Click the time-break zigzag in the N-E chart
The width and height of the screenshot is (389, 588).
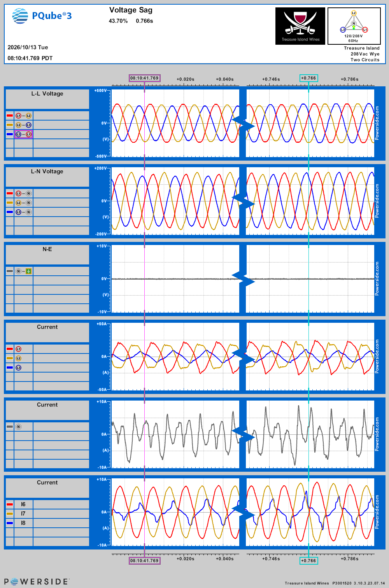click(243, 279)
